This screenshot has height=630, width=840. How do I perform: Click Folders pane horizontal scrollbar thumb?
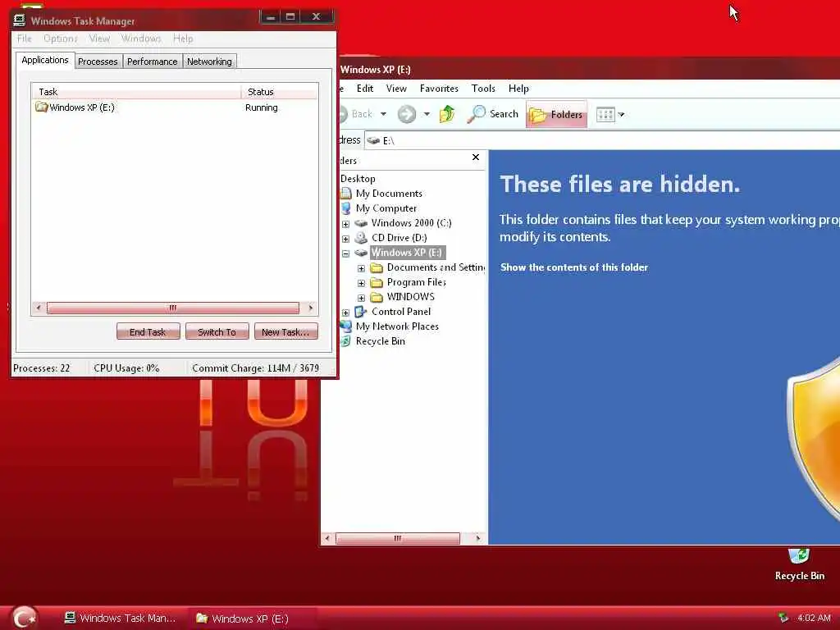pos(398,538)
